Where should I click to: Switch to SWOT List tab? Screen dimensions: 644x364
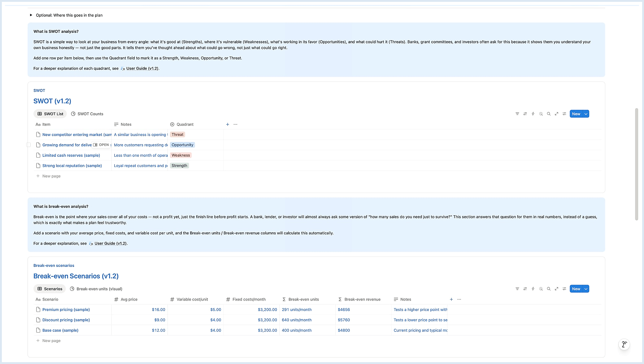coord(50,114)
